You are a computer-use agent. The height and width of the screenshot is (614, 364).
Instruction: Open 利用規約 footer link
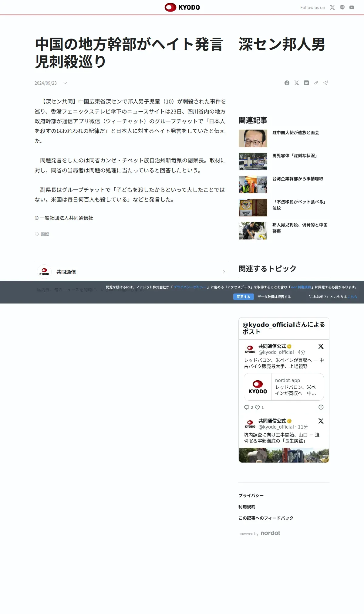click(x=247, y=507)
